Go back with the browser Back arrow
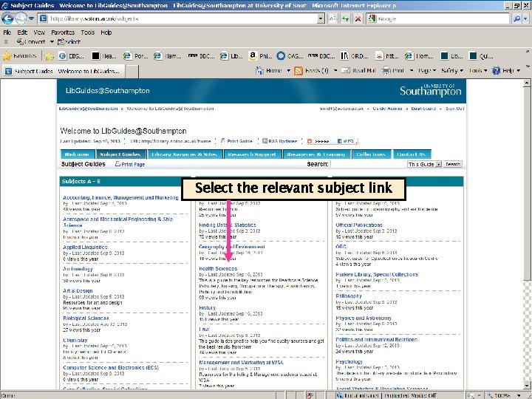 7,18
